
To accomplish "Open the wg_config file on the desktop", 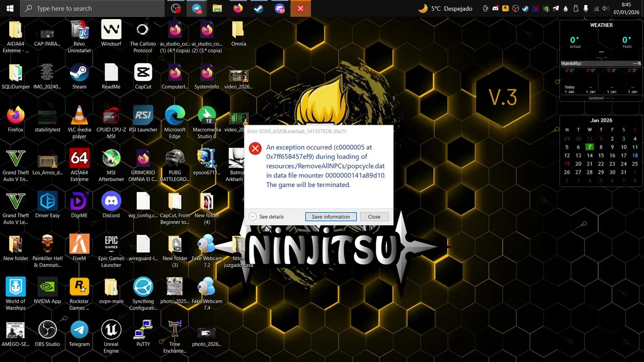I will pyautogui.click(x=143, y=205).
